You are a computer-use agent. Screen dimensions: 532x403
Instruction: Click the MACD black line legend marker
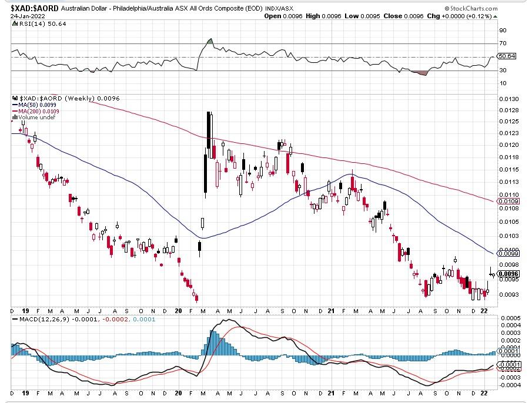click(15, 319)
